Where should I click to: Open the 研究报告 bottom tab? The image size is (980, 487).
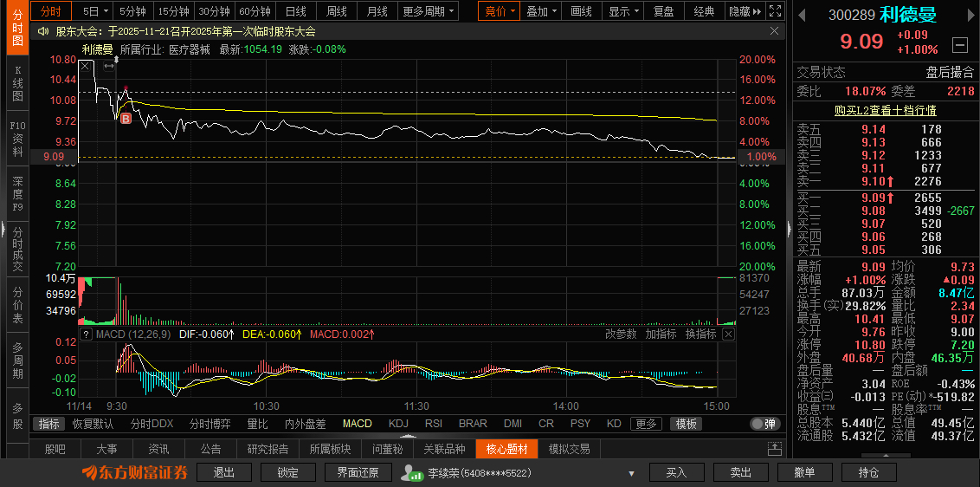click(268, 449)
